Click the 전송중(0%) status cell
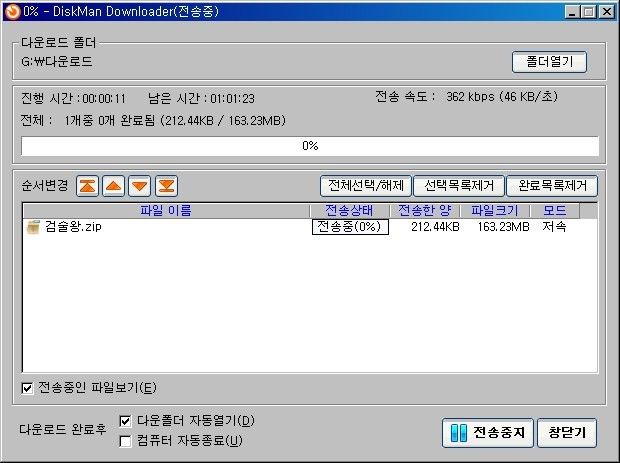620x463 pixels. click(x=350, y=227)
